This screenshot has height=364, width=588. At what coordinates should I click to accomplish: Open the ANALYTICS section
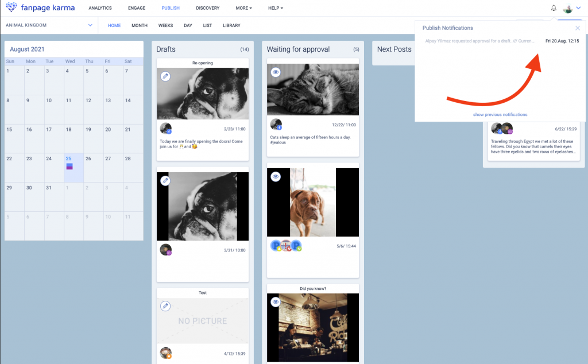pos(100,8)
